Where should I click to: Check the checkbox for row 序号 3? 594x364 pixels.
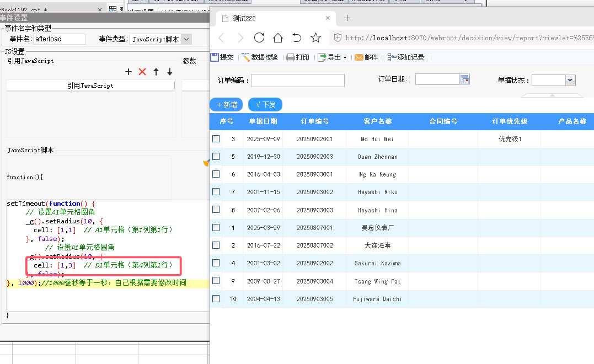[216, 138]
